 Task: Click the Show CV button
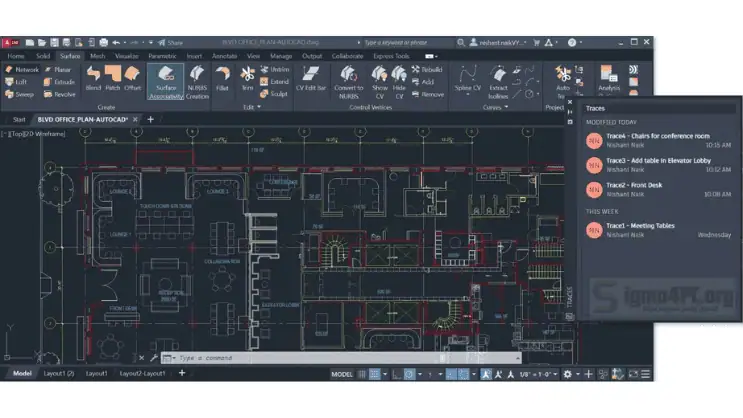click(x=380, y=82)
